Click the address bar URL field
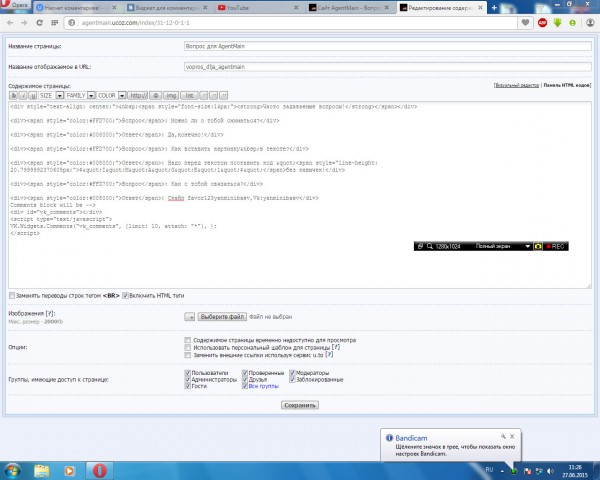600x480 pixels. coord(295,23)
